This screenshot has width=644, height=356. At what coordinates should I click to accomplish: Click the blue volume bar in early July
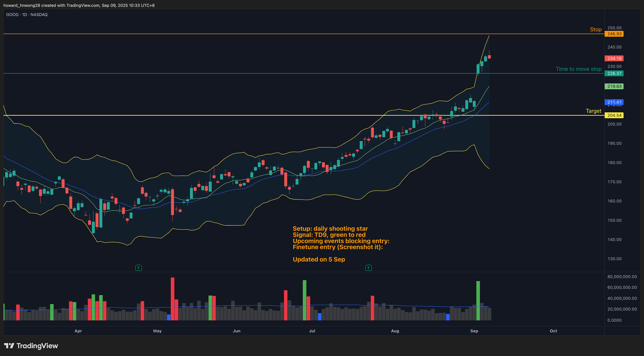coord(319,317)
